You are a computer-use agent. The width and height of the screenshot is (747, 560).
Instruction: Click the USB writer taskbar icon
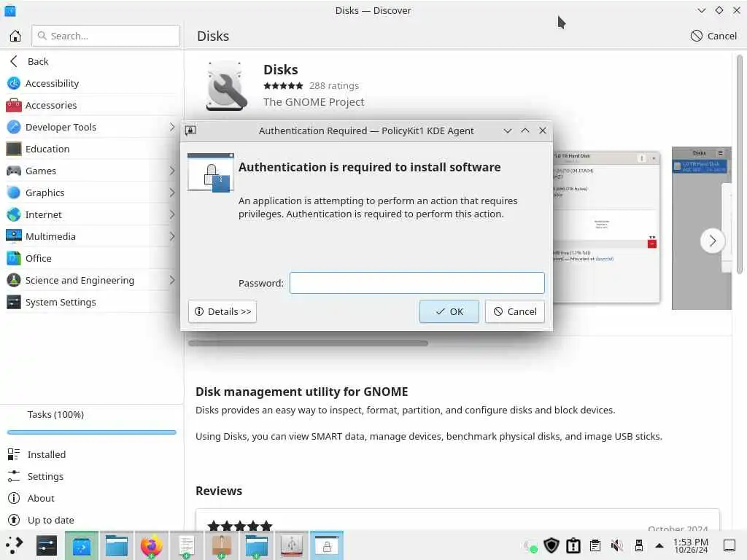pos(292,545)
